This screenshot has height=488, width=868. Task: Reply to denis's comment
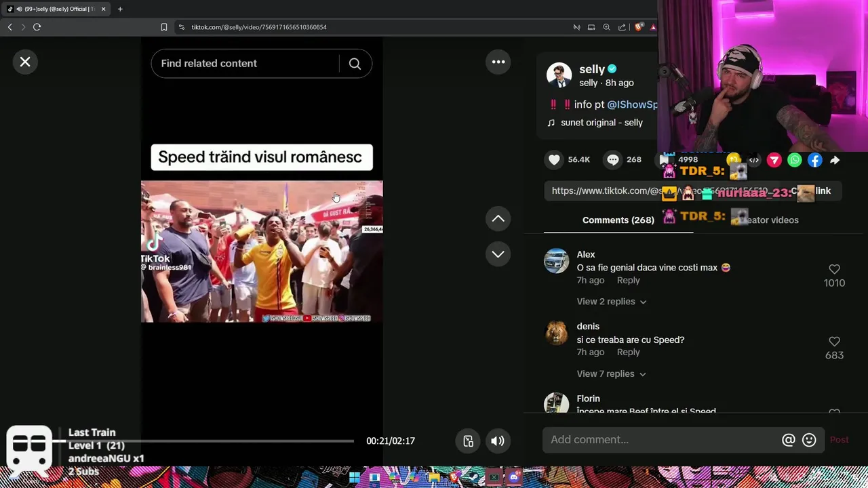pos(628,352)
